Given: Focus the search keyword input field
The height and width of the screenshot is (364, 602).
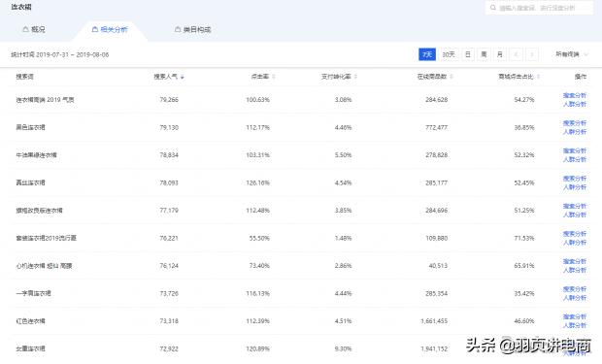Looking at the screenshot, I should [539, 8].
